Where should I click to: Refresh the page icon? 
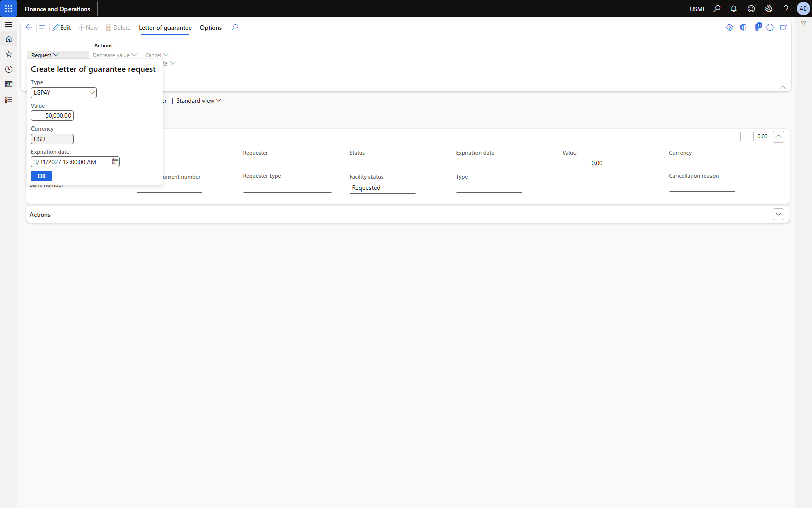(770, 27)
